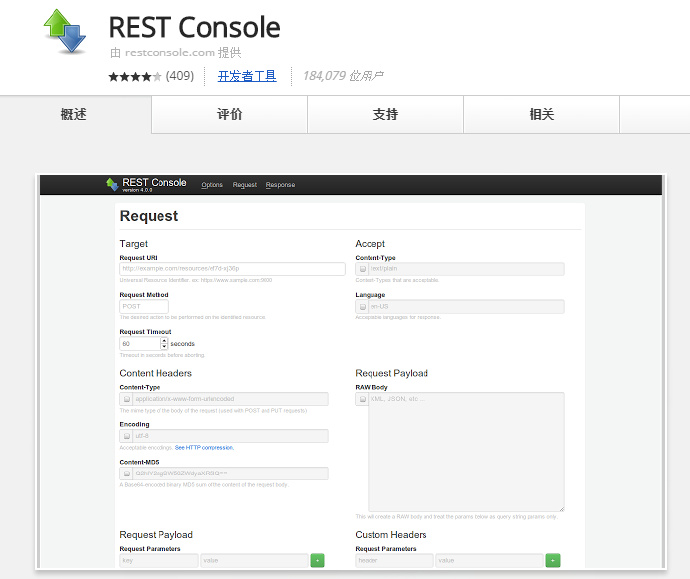This screenshot has width=690, height=579.
Task: Click the RAW Body resize grip
Action: click(562, 509)
